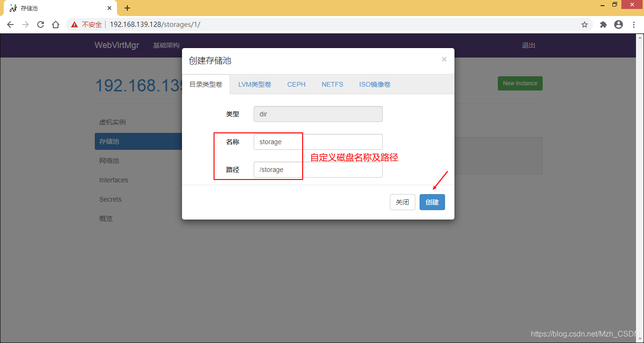This screenshot has width=644, height=343.
Task: Switch to 目录类型卷 tab
Action: click(x=206, y=84)
